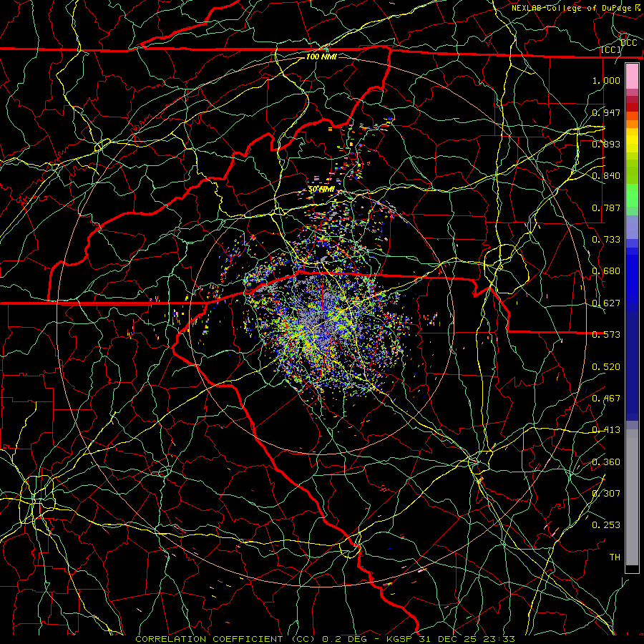644x644 pixels.
Task: Click the 0.2 DEG elevation angle text
Action: pos(344,639)
